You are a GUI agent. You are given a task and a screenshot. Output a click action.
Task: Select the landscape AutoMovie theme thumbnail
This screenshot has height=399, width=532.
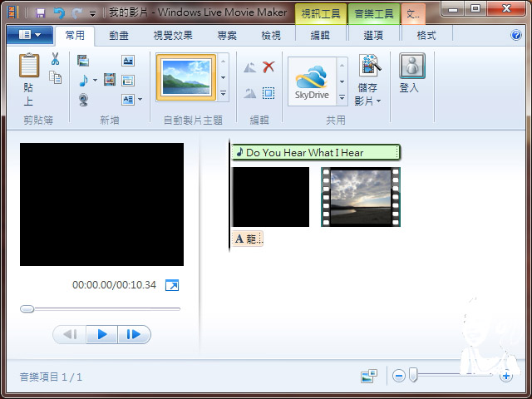186,77
